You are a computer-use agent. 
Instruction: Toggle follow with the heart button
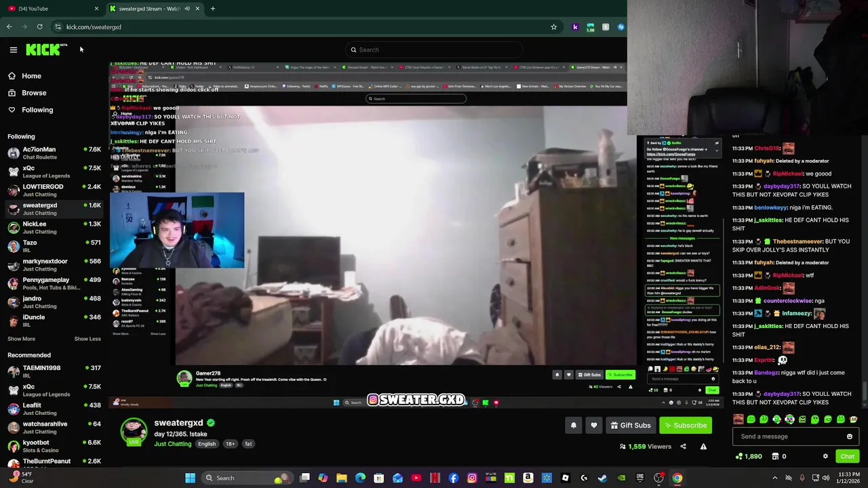tap(593, 426)
